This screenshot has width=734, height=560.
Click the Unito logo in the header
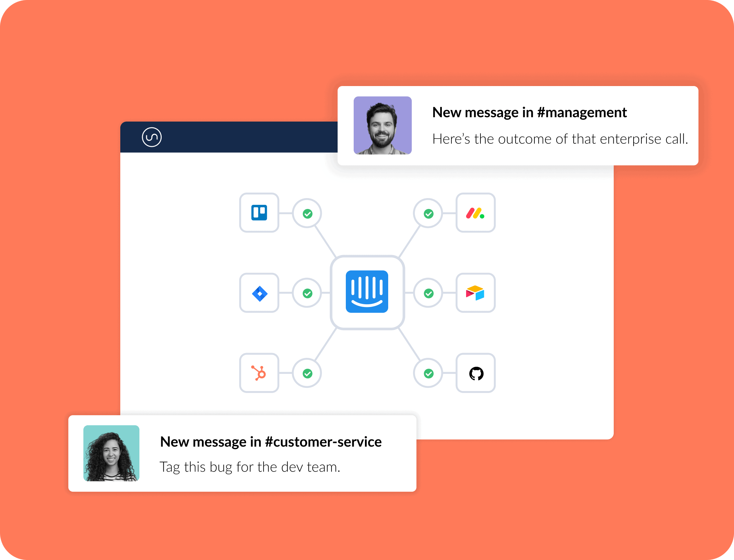click(152, 137)
